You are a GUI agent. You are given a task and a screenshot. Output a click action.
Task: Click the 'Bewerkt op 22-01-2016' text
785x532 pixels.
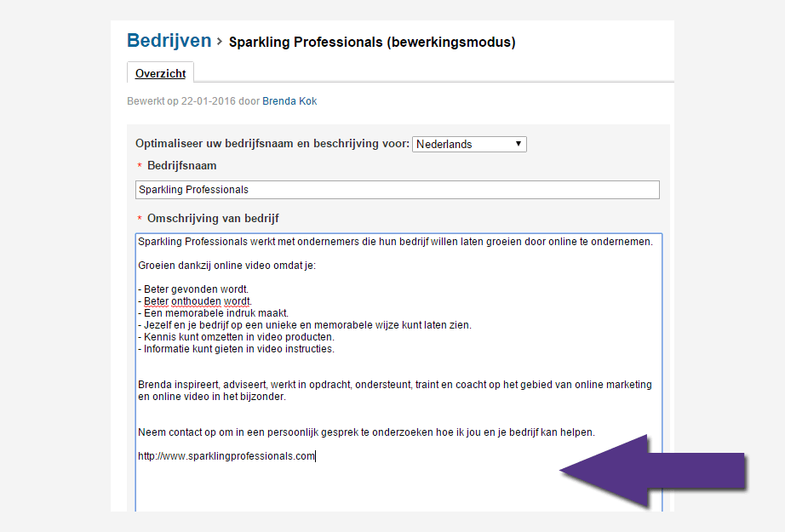pos(179,101)
